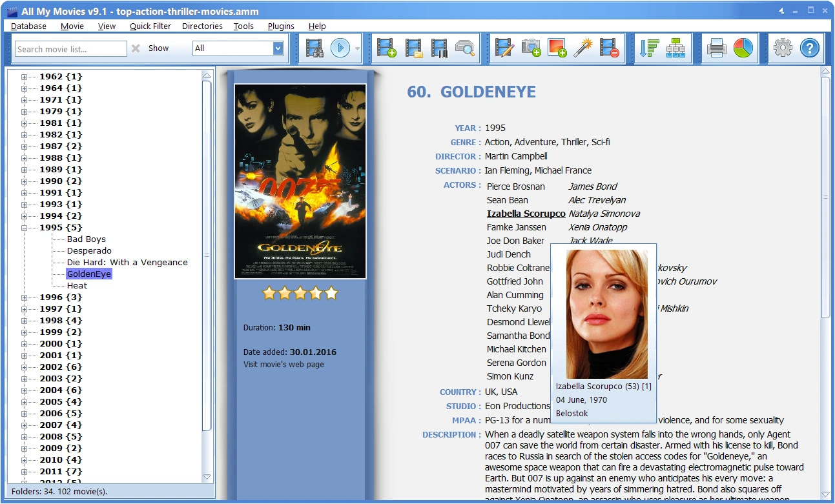Screen dimensions: 835x504
Task: Expand the 1987 folder node
Action: pyautogui.click(x=24, y=146)
